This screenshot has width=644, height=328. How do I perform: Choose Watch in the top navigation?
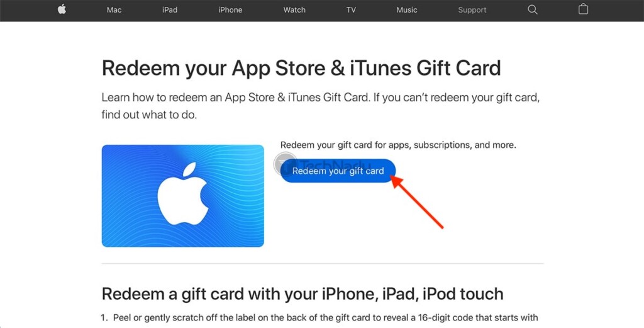pos(294,10)
